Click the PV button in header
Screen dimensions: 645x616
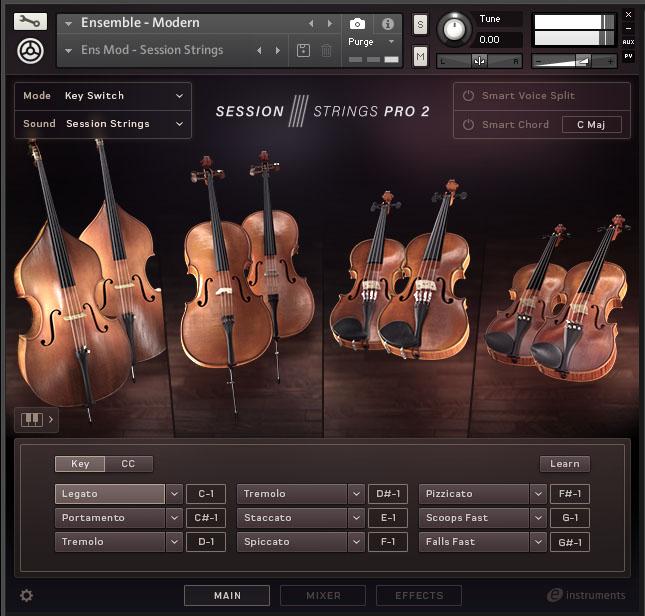pyautogui.click(x=628, y=56)
